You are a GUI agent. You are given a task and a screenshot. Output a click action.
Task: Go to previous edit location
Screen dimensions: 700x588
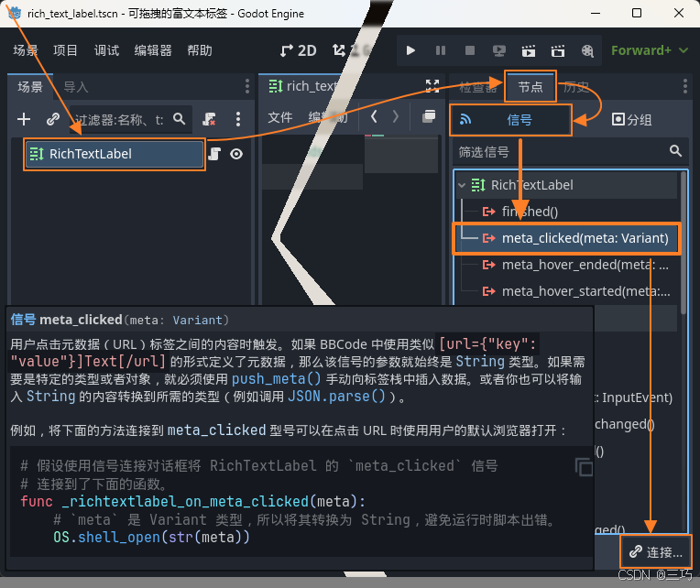point(374,117)
